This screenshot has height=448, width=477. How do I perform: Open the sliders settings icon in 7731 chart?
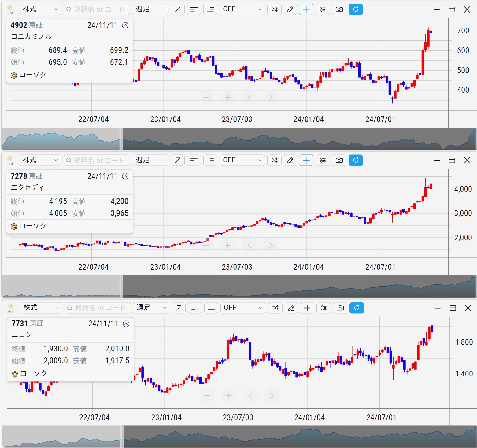click(324, 308)
